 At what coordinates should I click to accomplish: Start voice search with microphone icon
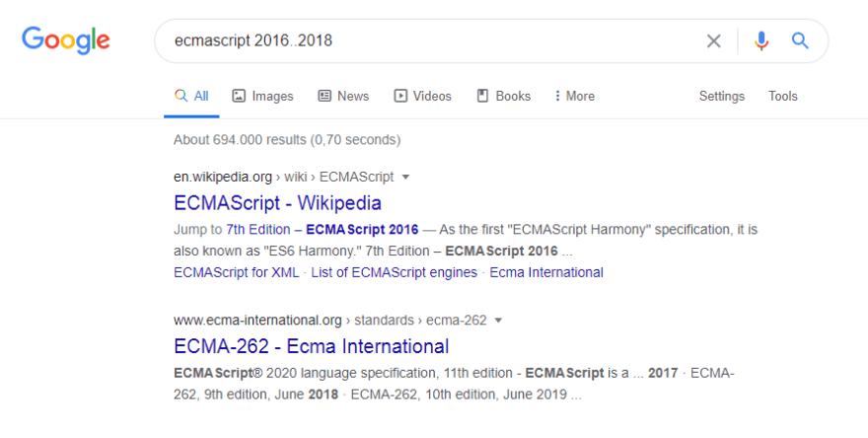pyautogui.click(x=760, y=40)
